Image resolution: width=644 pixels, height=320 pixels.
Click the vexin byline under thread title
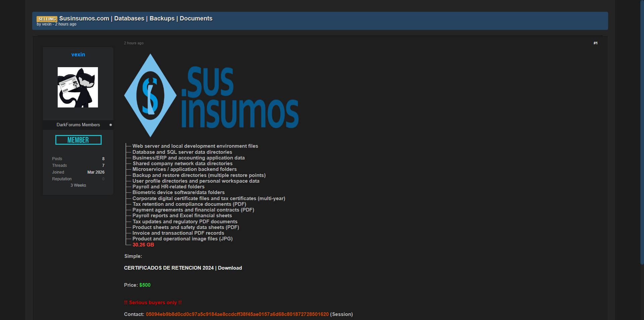(47, 24)
